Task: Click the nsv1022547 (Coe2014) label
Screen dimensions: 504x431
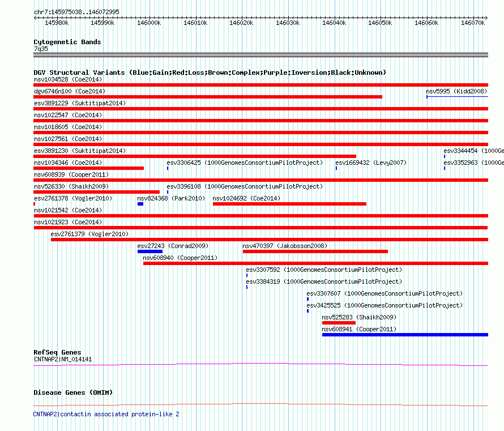Action: [68, 115]
